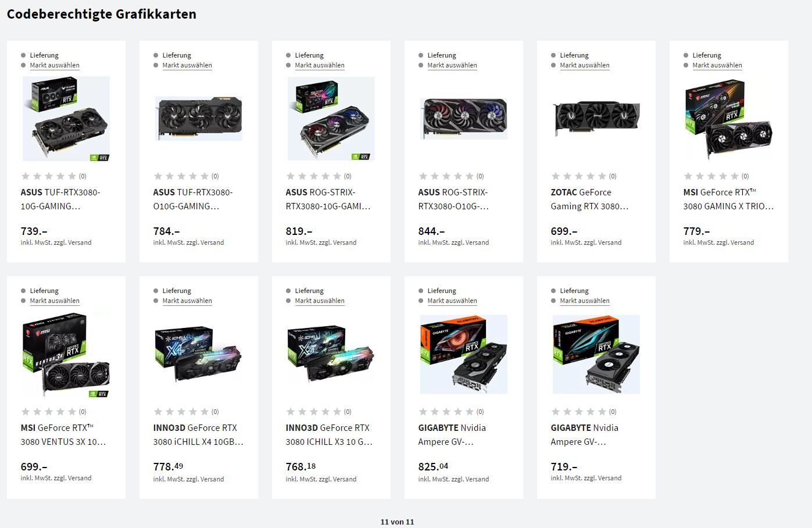The image size is (812, 528).
Task: Click the Lieferung status dot on MSI GAMING X TRIO
Action: (686, 55)
